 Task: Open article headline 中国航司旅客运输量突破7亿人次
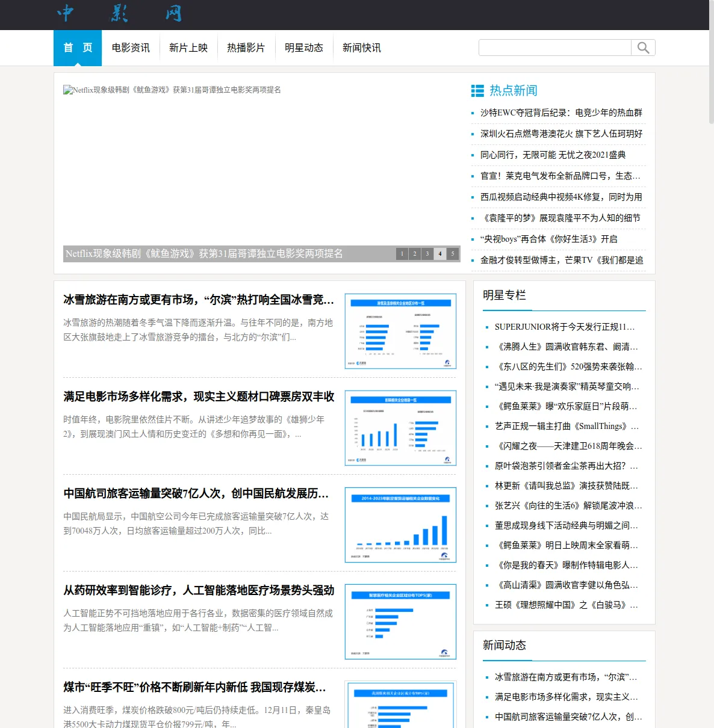tap(196, 493)
